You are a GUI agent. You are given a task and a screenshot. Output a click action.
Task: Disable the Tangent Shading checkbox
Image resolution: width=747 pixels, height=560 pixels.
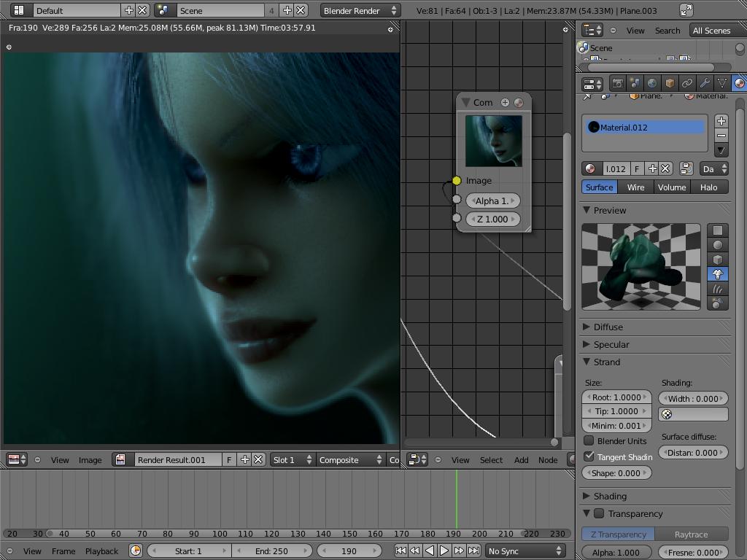pos(589,456)
